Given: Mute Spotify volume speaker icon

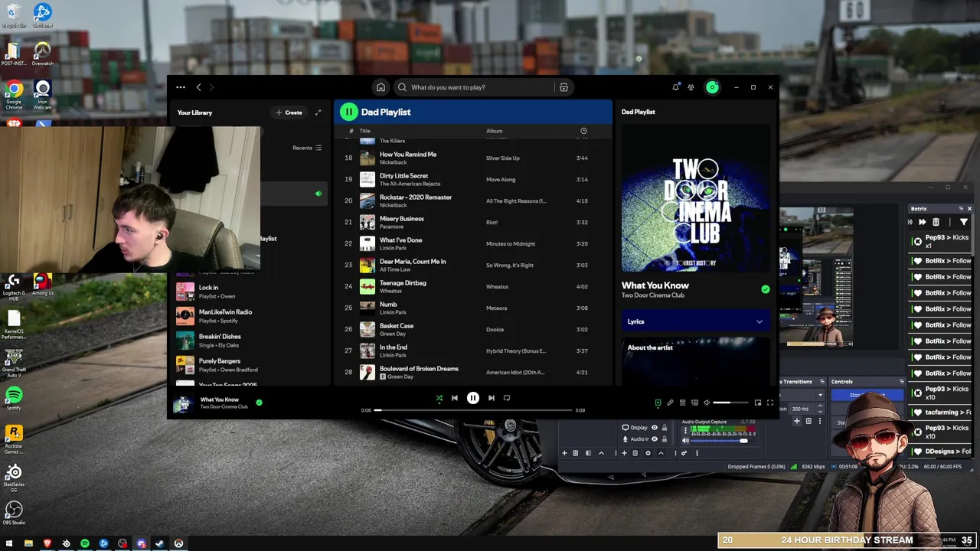Looking at the screenshot, I should click(707, 403).
